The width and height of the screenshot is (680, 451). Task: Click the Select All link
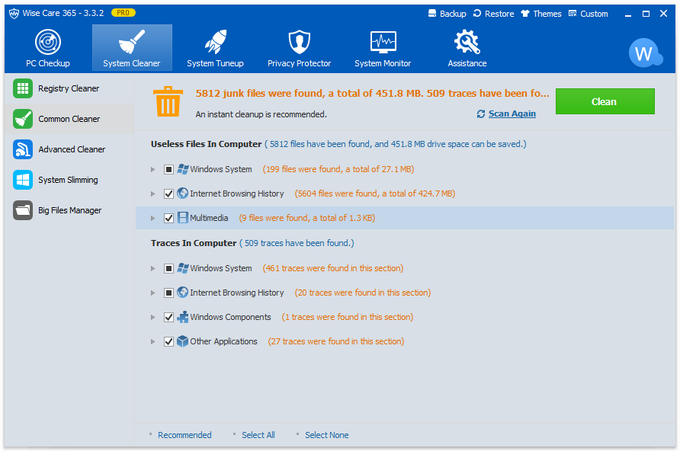pos(258,435)
